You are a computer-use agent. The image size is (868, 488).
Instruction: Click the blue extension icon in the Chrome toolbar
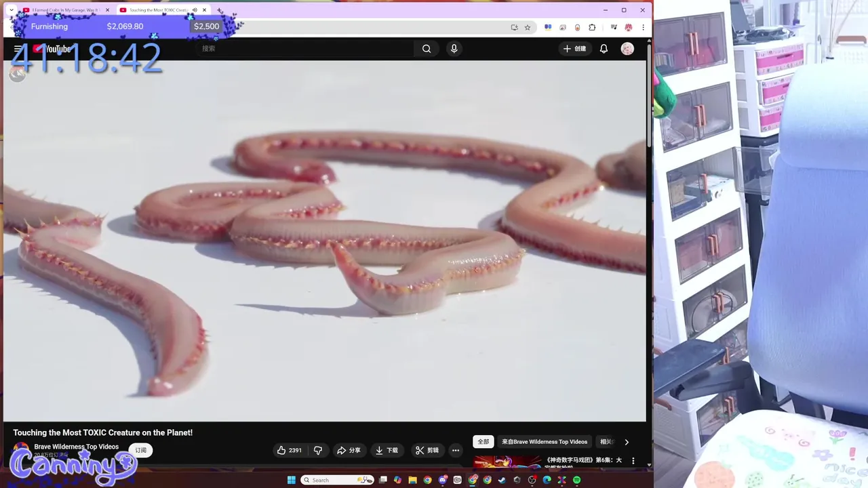pyautogui.click(x=548, y=27)
